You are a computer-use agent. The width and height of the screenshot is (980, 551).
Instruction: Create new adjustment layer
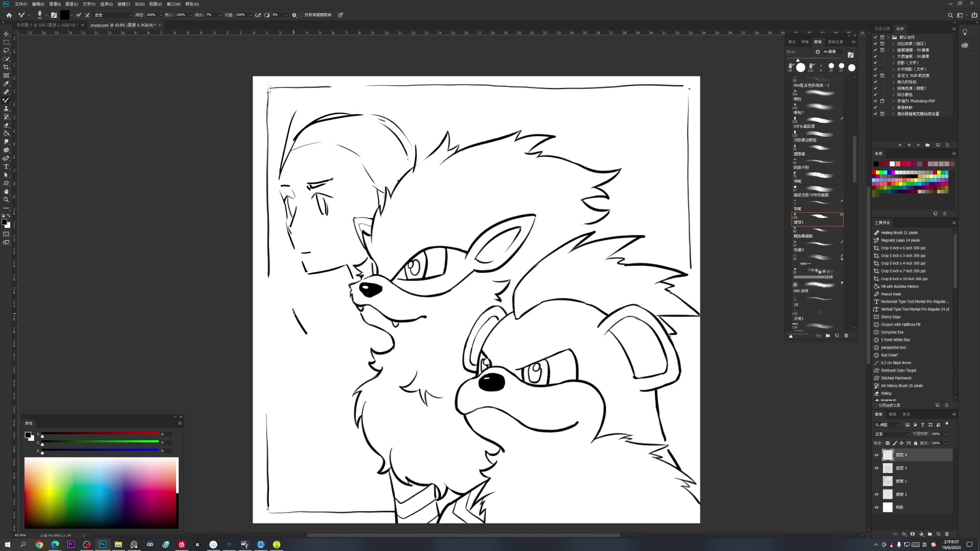point(921,534)
